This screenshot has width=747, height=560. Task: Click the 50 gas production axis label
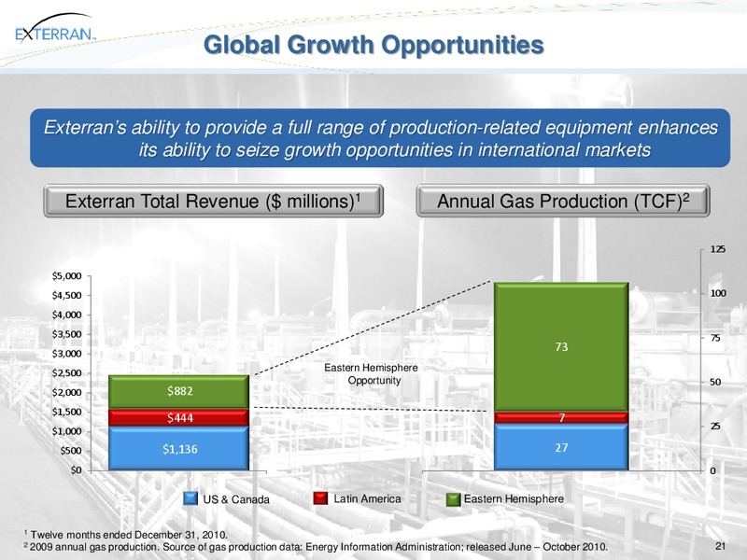point(715,383)
